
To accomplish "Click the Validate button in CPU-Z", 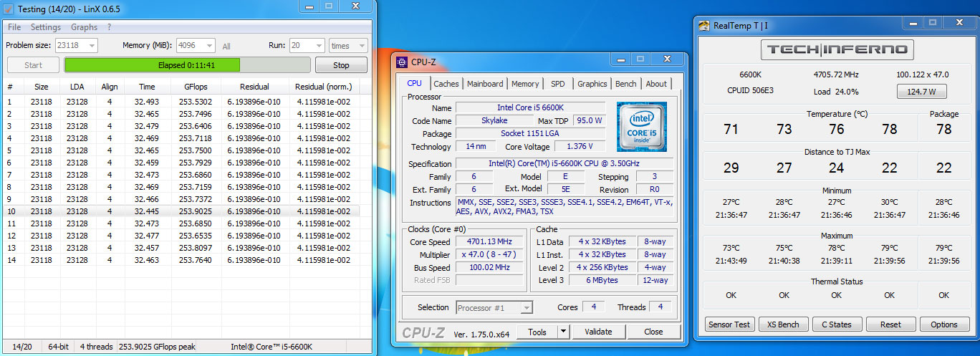I will point(598,332).
